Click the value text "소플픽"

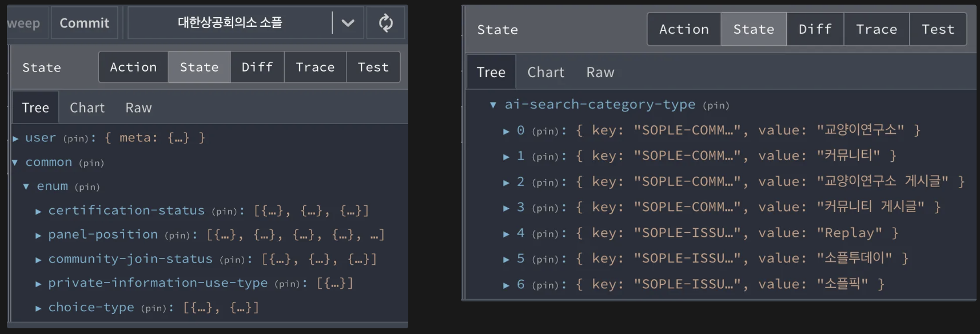(842, 284)
